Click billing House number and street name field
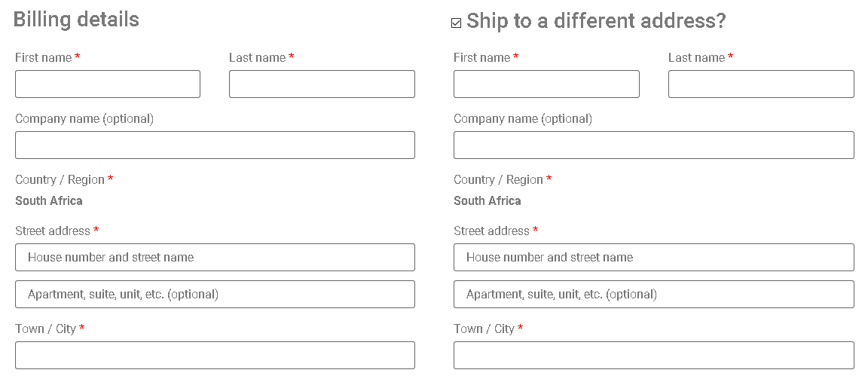868x379 pixels. (x=215, y=258)
